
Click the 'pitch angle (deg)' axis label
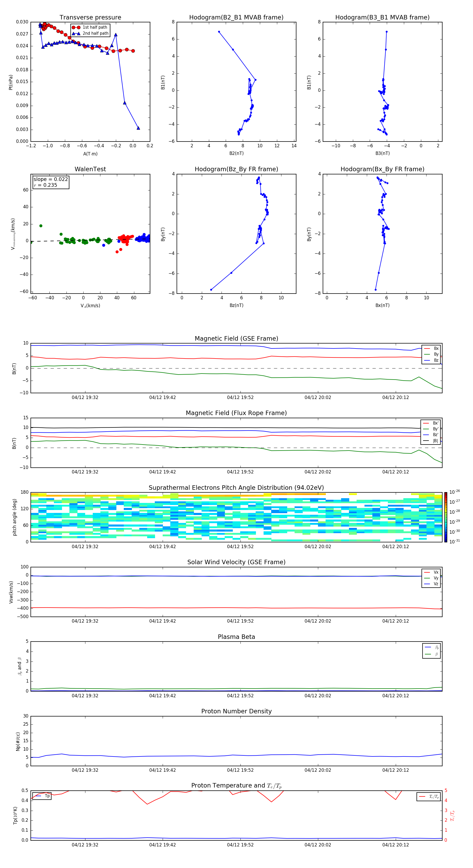14,517
